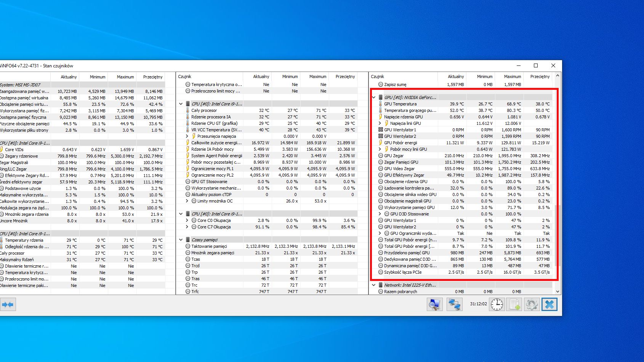Click the lightning icon beside Ograniczenie mocy PL1
Image resolution: width=644 pixels, height=362 pixels.
click(x=187, y=169)
